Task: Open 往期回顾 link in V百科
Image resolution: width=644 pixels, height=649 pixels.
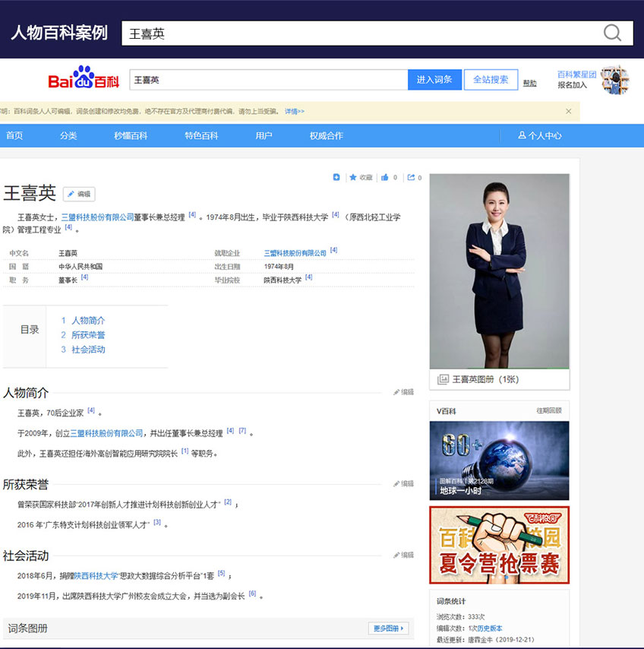Action: [x=549, y=410]
